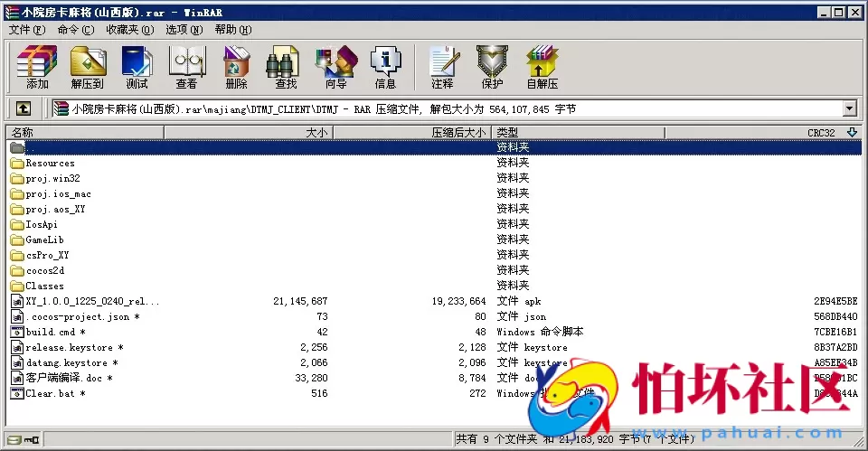This screenshot has height=451, width=868.
Task: Click the size value 21,145,687
Action: coord(300,302)
